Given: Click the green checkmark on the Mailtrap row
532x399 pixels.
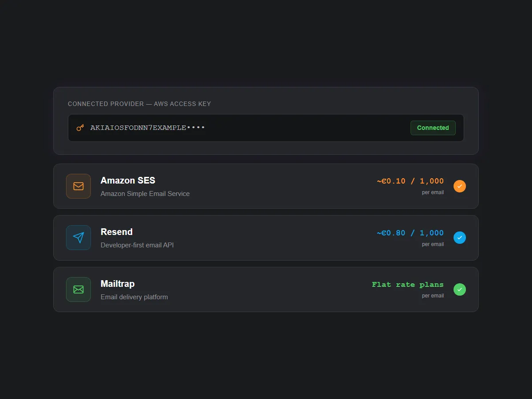Looking at the screenshot, I should (460, 289).
